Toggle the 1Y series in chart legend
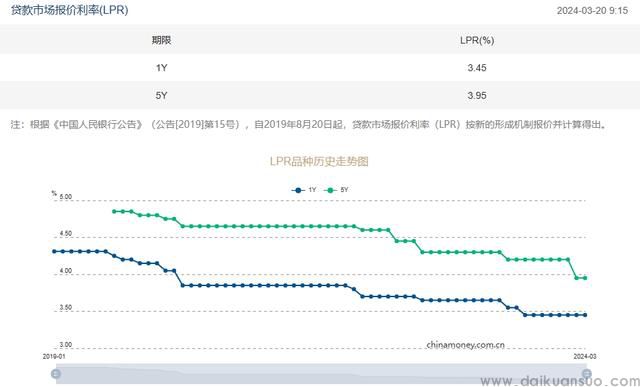Viewport: 640px width, 387px height. pyautogui.click(x=304, y=190)
